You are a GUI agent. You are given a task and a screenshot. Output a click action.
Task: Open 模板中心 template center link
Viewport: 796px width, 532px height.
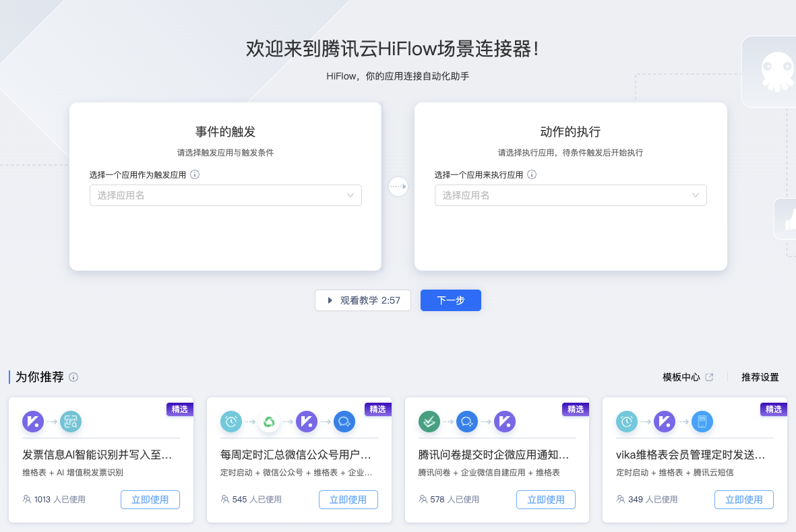687,377
